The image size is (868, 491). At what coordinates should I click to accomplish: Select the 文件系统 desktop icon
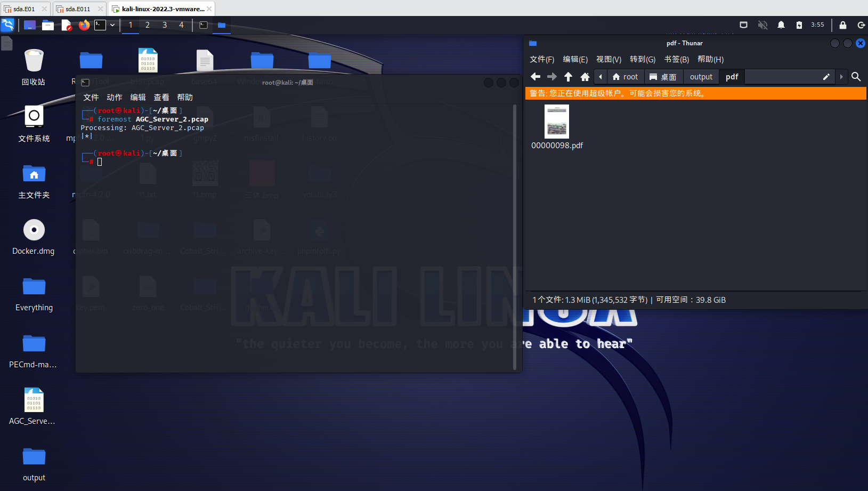point(34,124)
